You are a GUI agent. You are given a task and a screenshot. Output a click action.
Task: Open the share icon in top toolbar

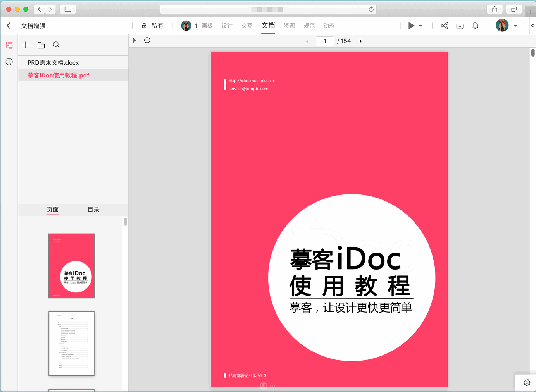tap(445, 26)
